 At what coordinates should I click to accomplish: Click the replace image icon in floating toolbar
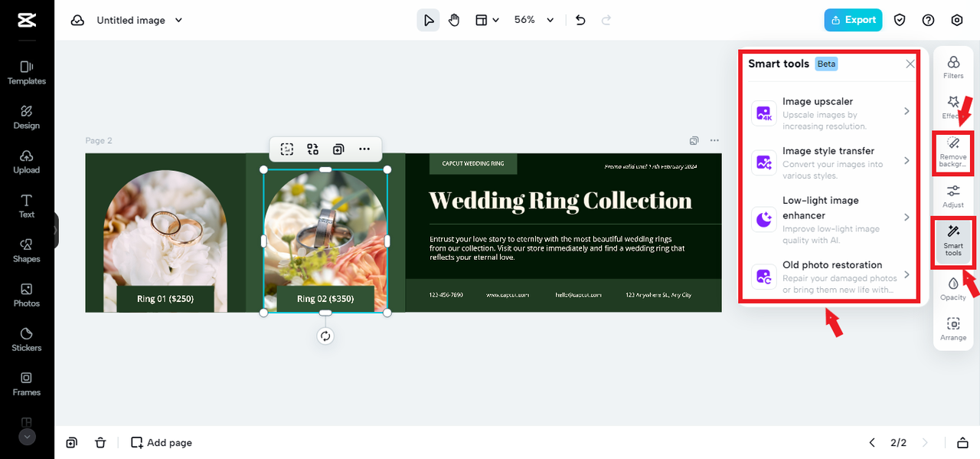click(x=312, y=149)
